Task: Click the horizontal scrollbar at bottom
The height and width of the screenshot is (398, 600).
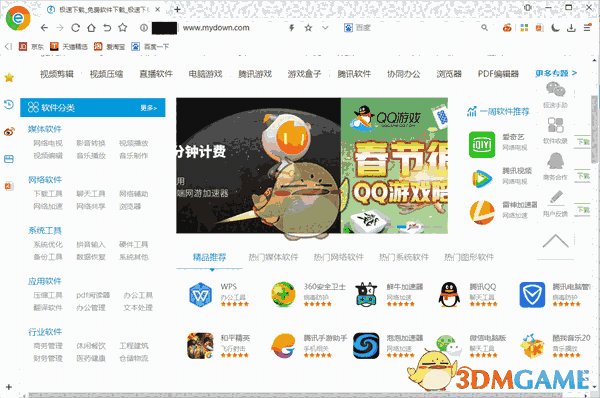Action: [x=295, y=395]
